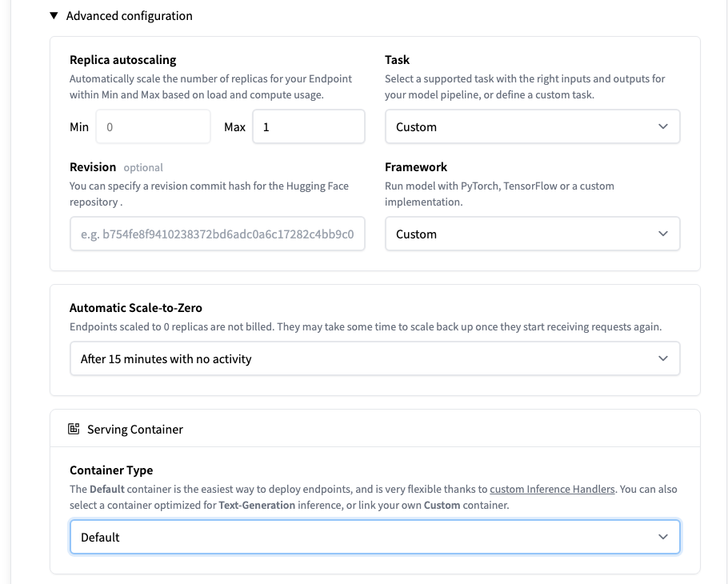Click the chevron arrow in Framework dropdown
728x584 pixels.
[x=662, y=234]
